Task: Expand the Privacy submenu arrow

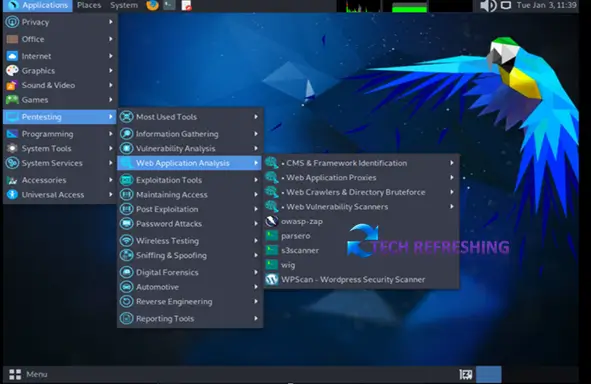Action: point(111,22)
